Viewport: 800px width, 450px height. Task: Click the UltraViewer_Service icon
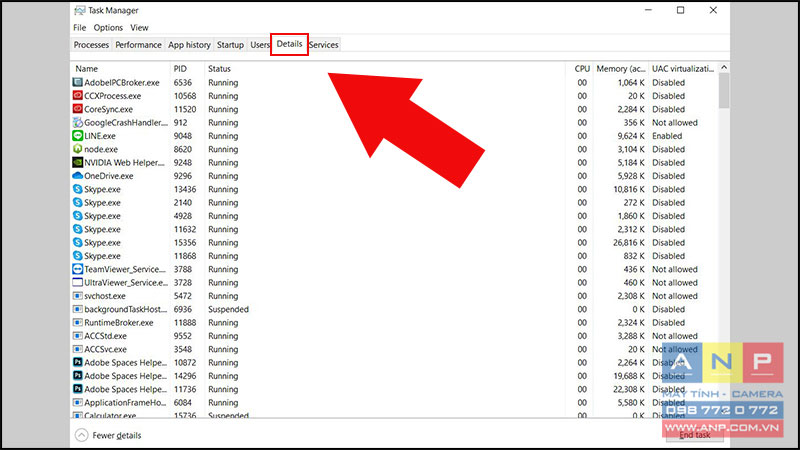[78, 282]
